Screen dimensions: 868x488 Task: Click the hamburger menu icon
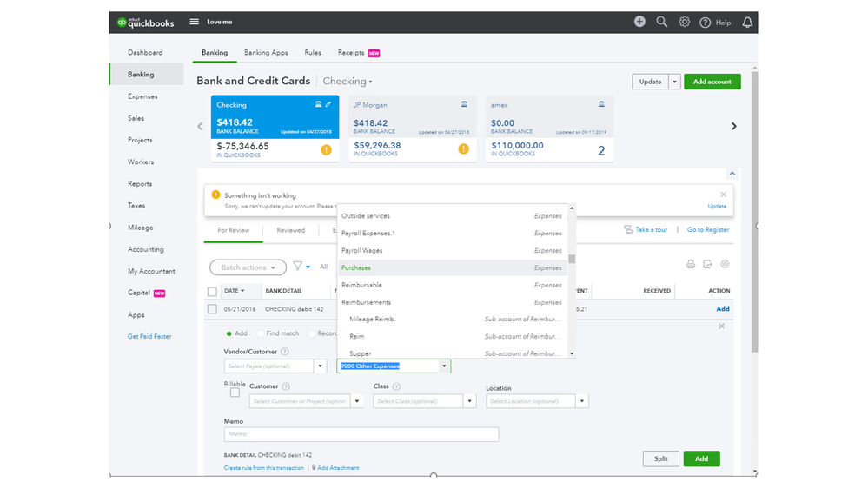click(194, 22)
